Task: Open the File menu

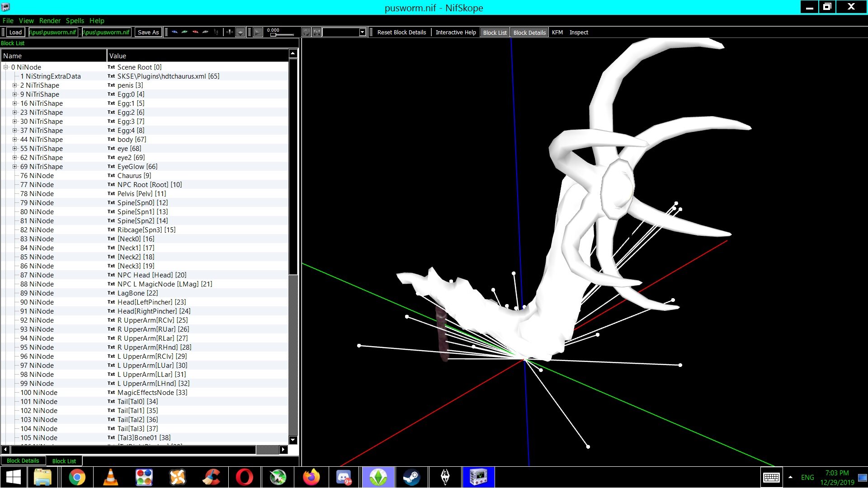Action: (x=8, y=21)
